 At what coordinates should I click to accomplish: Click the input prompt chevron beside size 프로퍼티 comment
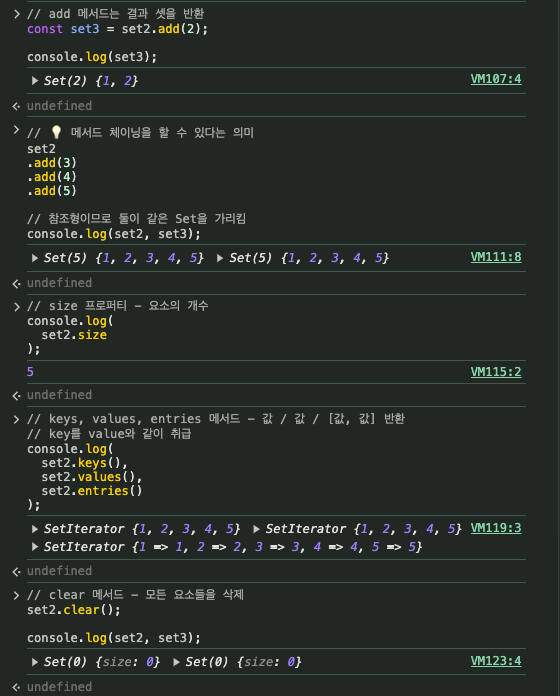16,307
